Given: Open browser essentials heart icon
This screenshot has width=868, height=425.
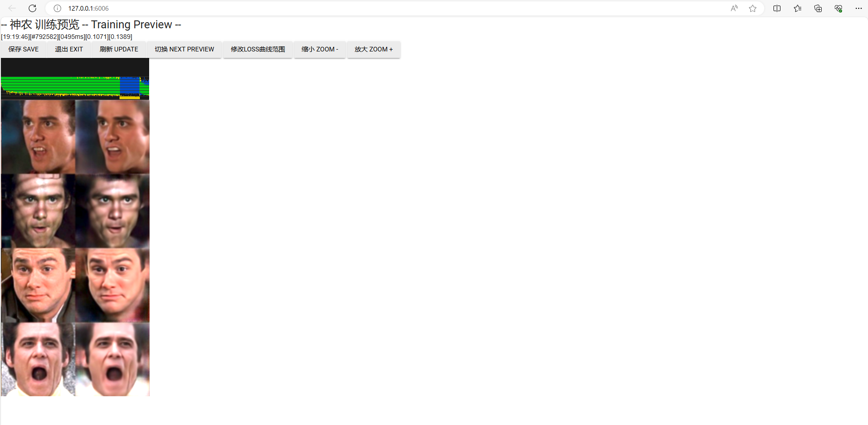Looking at the screenshot, I should (x=838, y=8).
